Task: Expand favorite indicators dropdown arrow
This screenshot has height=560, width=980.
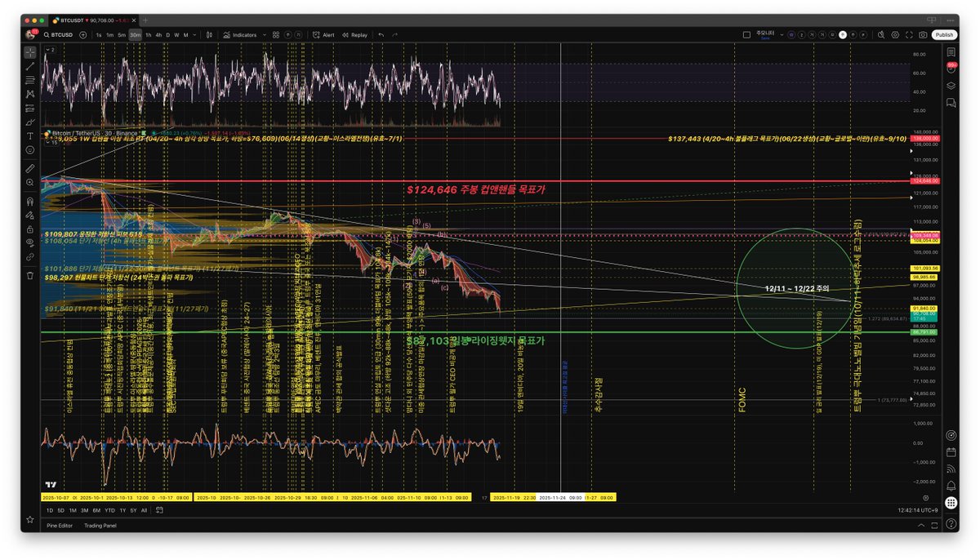Action: coord(264,35)
